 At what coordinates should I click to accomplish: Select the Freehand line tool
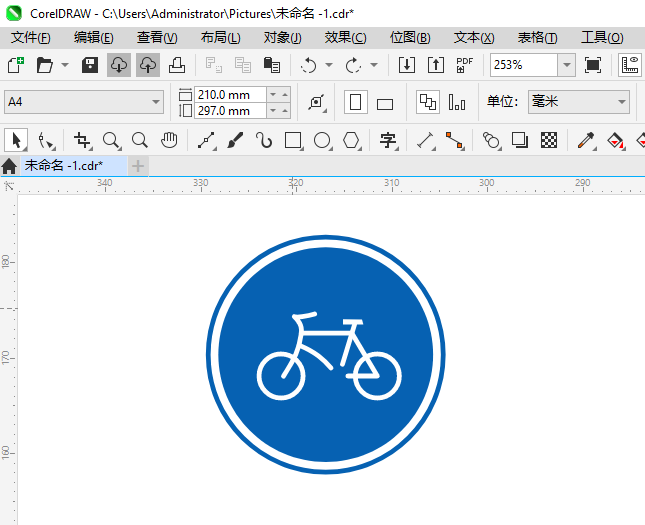(x=206, y=141)
